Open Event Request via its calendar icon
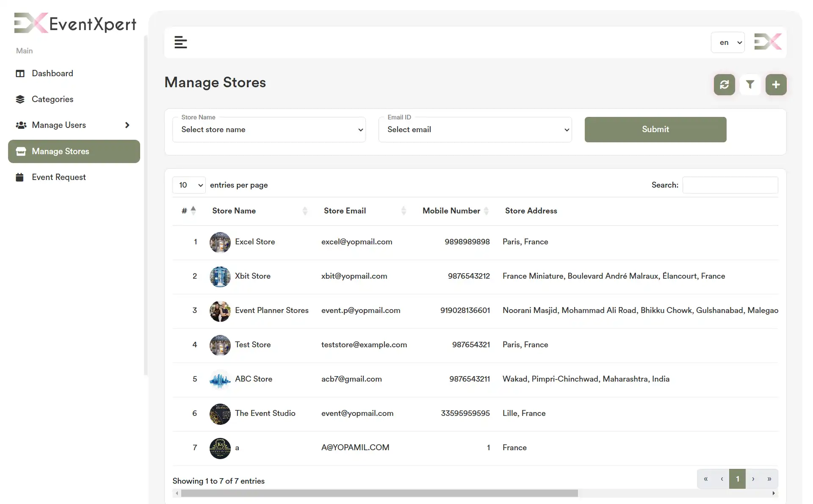 (20, 177)
